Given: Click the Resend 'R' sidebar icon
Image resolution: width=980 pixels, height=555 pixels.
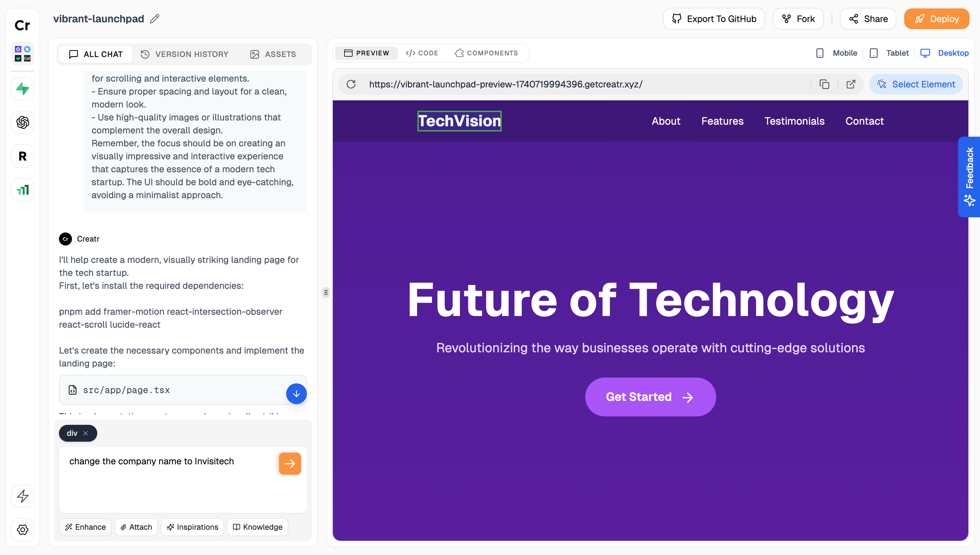Looking at the screenshot, I should 22,156.
